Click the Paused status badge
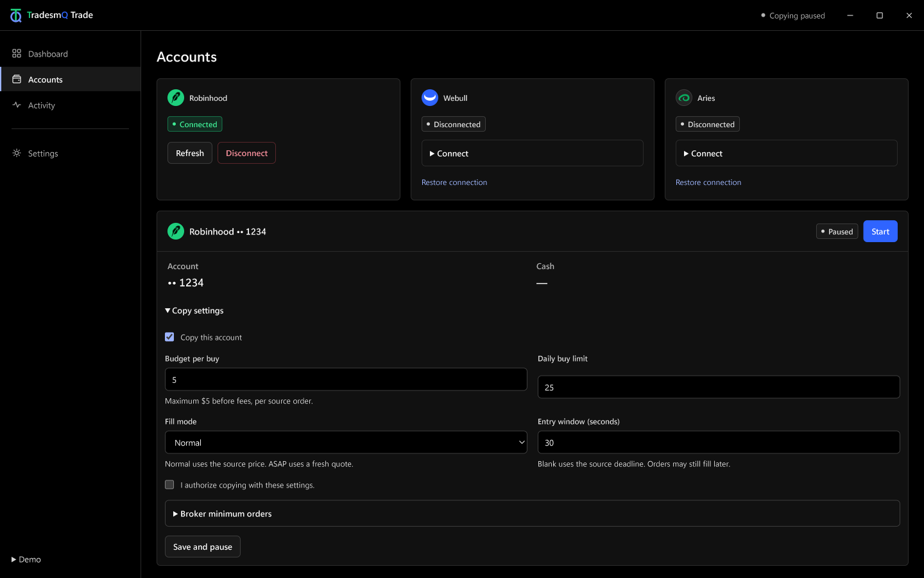924x578 pixels. (837, 231)
